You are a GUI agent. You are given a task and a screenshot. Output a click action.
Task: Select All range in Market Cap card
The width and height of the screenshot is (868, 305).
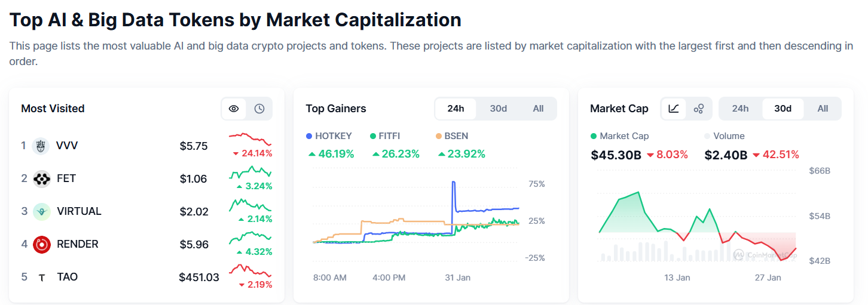[823, 109]
